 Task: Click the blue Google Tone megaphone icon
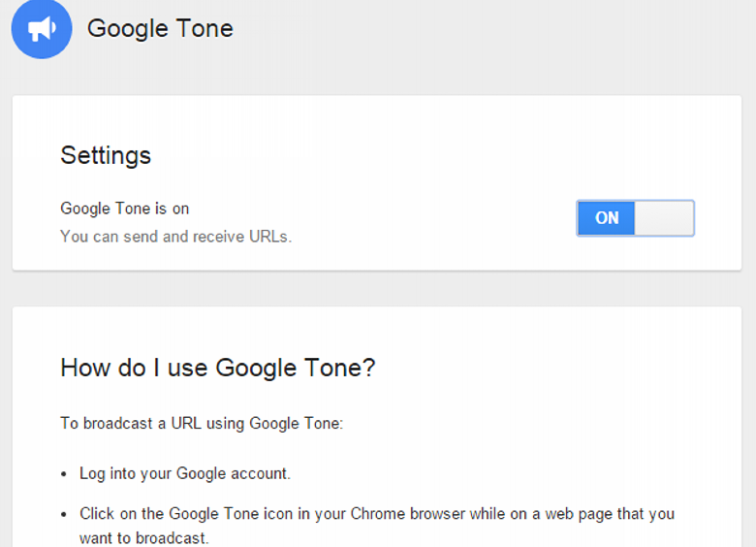tap(42, 28)
